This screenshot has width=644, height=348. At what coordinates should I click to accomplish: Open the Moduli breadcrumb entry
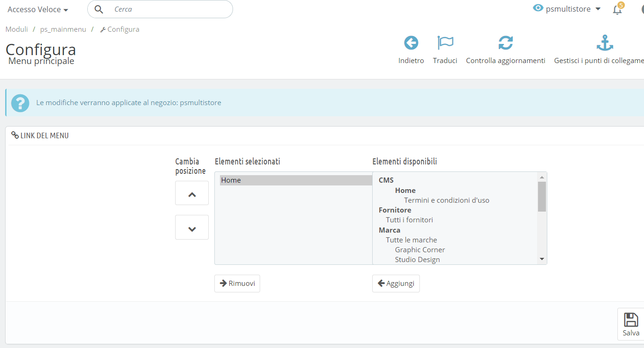[x=16, y=29]
